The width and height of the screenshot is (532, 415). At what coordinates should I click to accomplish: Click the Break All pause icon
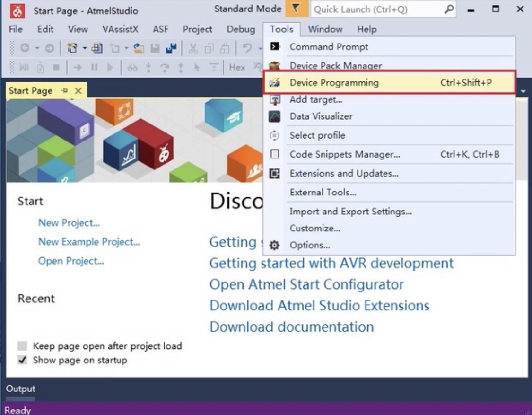click(94, 67)
